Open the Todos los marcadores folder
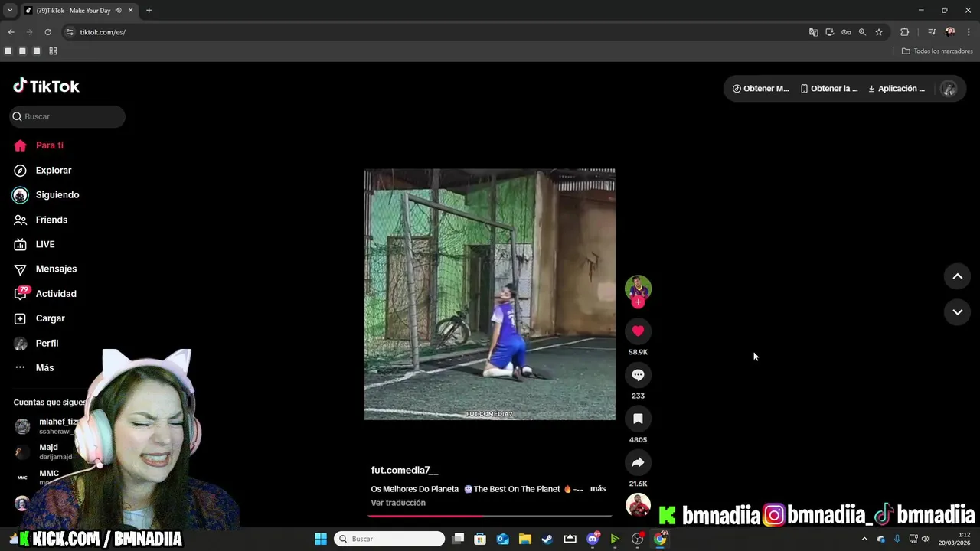 click(x=937, y=51)
